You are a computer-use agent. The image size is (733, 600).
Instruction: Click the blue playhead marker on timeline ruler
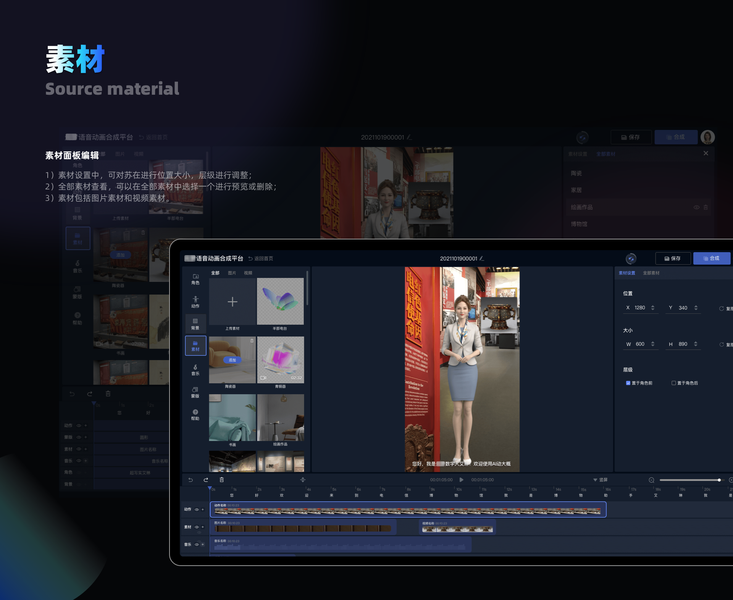tap(209, 488)
